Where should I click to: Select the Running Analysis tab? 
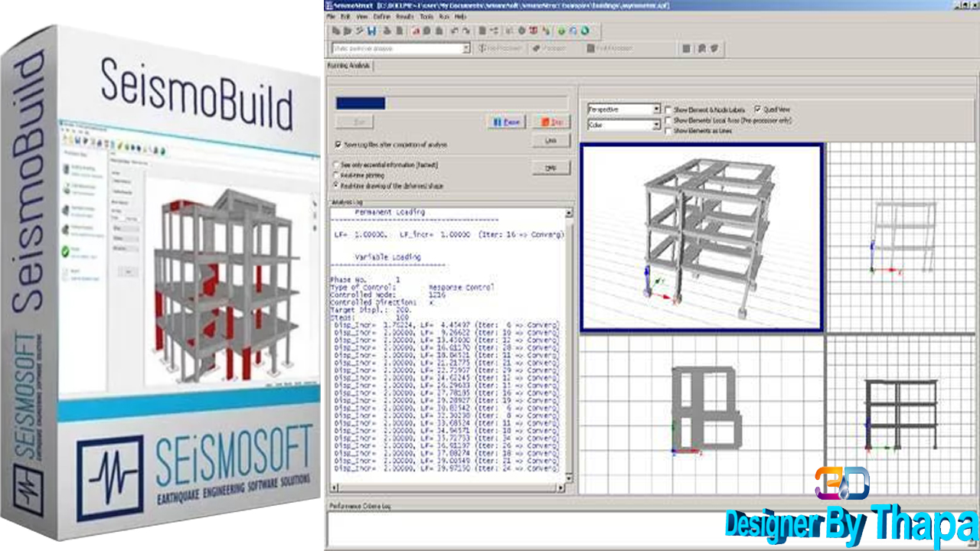point(349,66)
